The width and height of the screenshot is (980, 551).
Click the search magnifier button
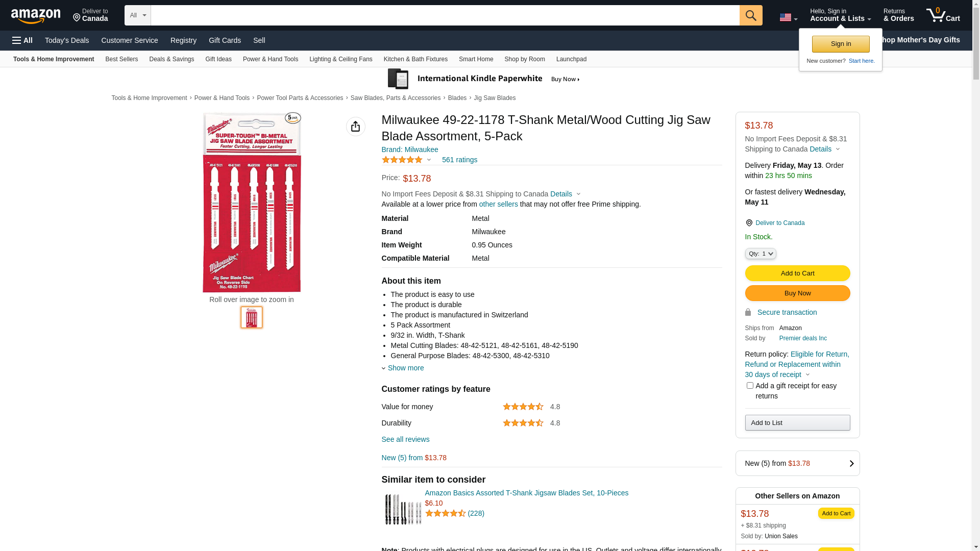(750, 15)
